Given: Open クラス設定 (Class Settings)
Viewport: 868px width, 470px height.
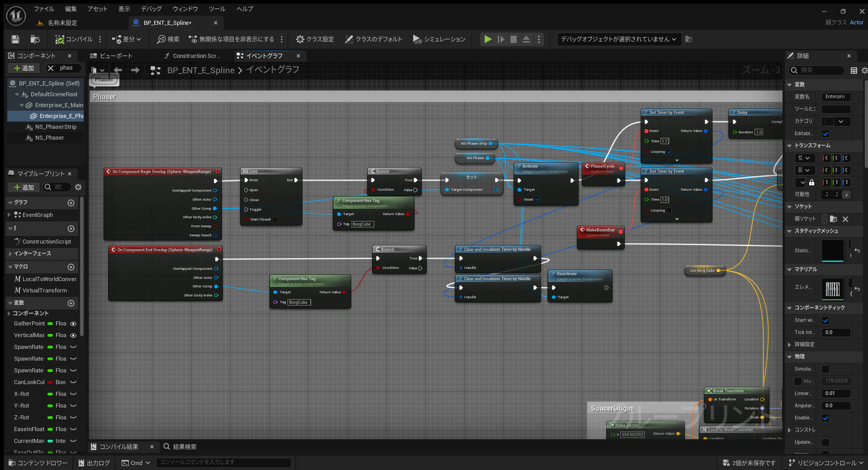Looking at the screenshot, I should tap(315, 39).
